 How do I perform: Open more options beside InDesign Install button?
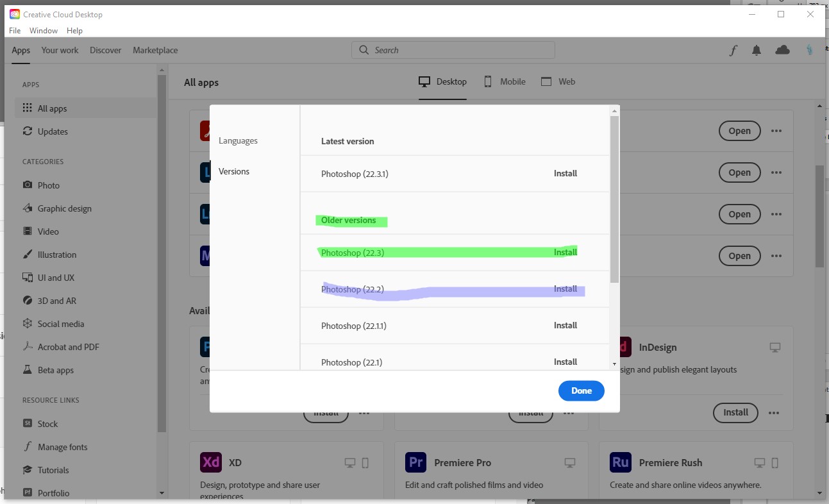774,412
